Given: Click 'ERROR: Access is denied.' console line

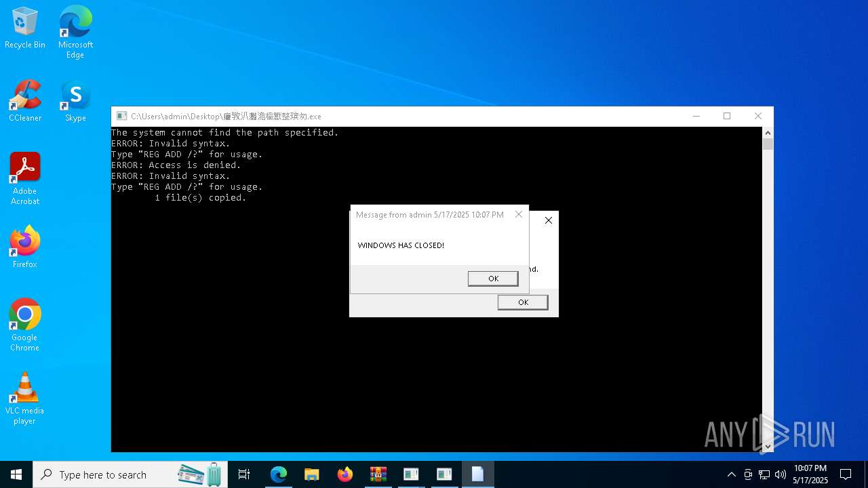Looking at the screenshot, I should [x=176, y=165].
